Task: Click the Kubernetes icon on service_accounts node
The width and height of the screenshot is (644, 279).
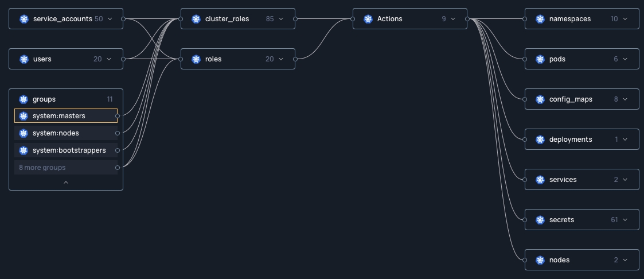Action: click(x=24, y=19)
